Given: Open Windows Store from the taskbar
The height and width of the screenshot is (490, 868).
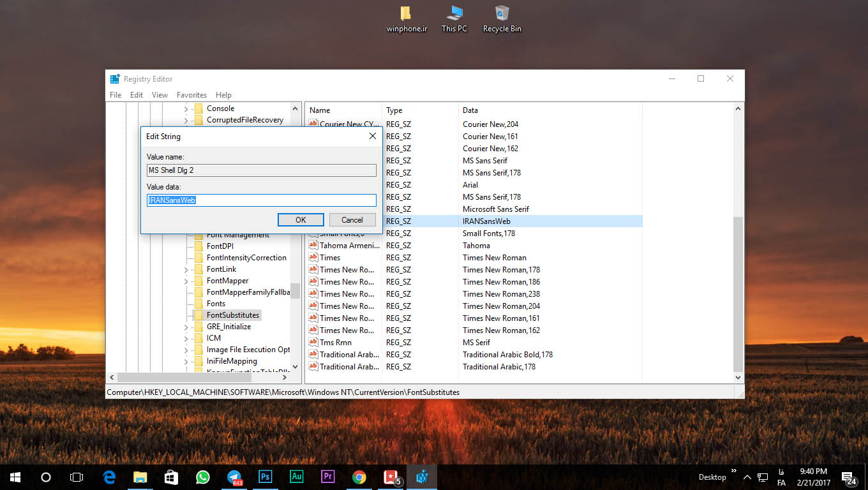Looking at the screenshot, I should [172, 477].
